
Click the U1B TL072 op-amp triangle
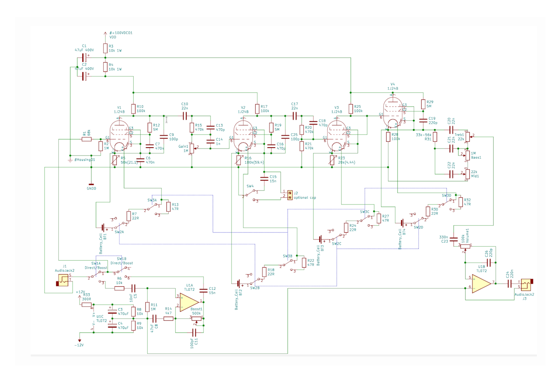tap(481, 283)
